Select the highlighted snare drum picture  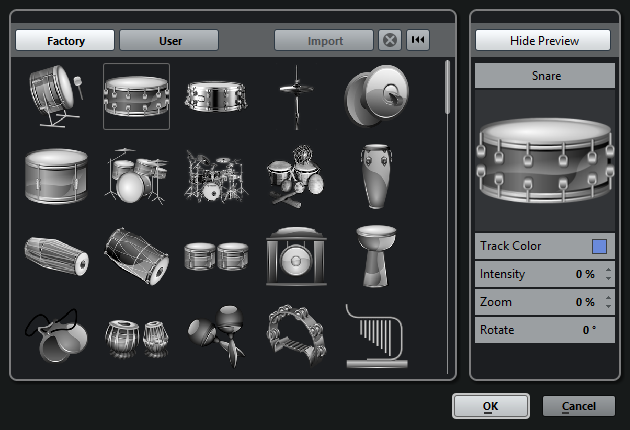136,96
